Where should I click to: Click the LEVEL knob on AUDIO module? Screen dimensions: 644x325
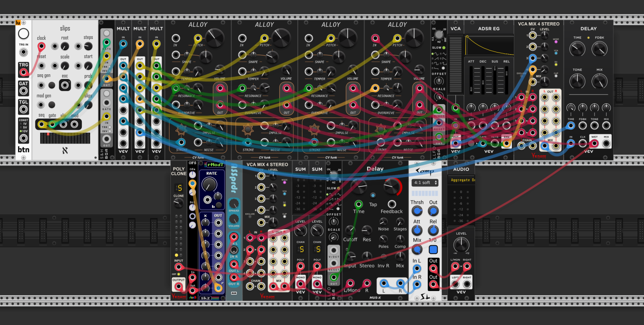tap(461, 244)
